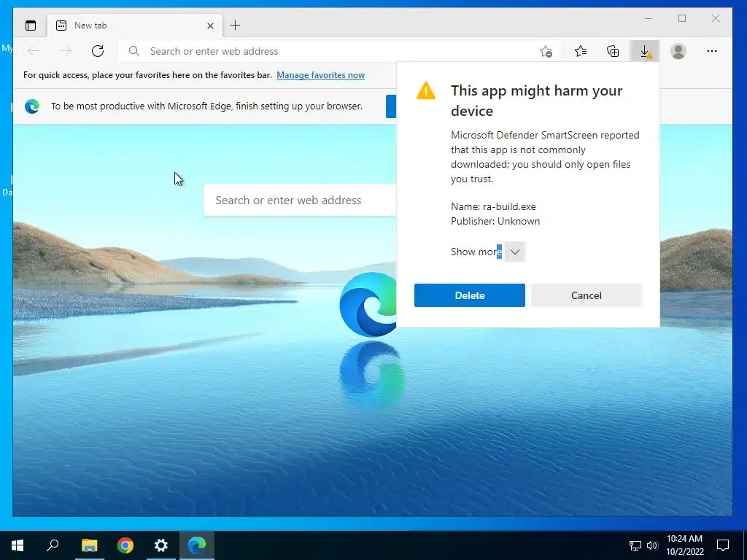
Task: Open the notification center icon
Action: tap(723, 545)
